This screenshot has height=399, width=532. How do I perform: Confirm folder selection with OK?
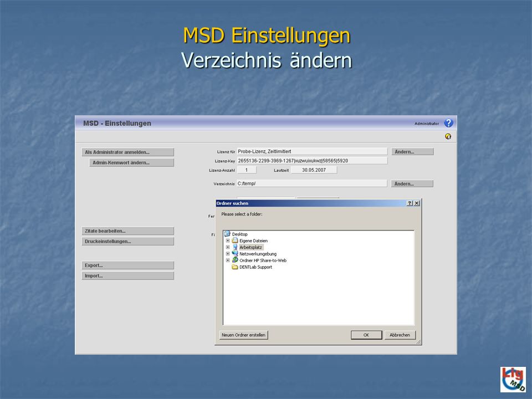[x=366, y=335]
